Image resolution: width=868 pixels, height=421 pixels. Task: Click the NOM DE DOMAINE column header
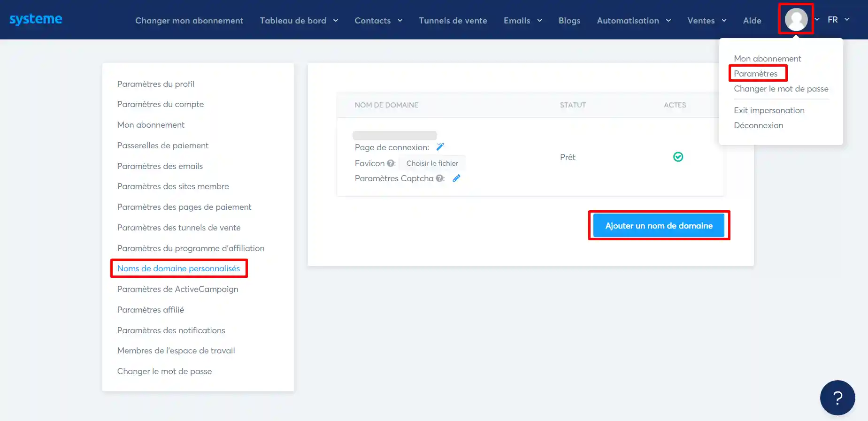pos(386,105)
